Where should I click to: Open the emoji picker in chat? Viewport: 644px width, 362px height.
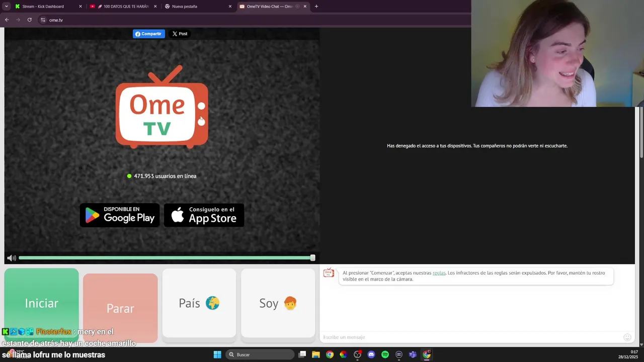[627, 337]
